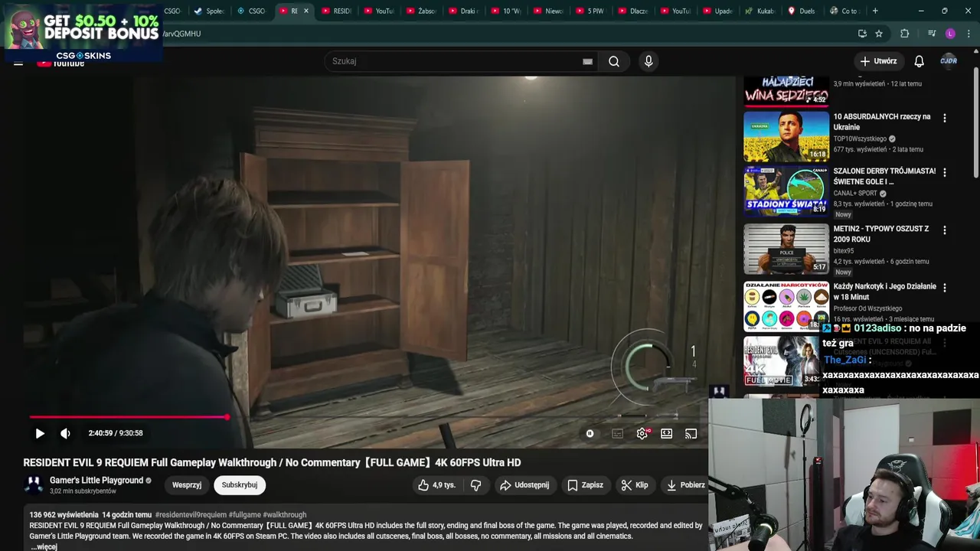Switch to theater mode view

click(667, 433)
